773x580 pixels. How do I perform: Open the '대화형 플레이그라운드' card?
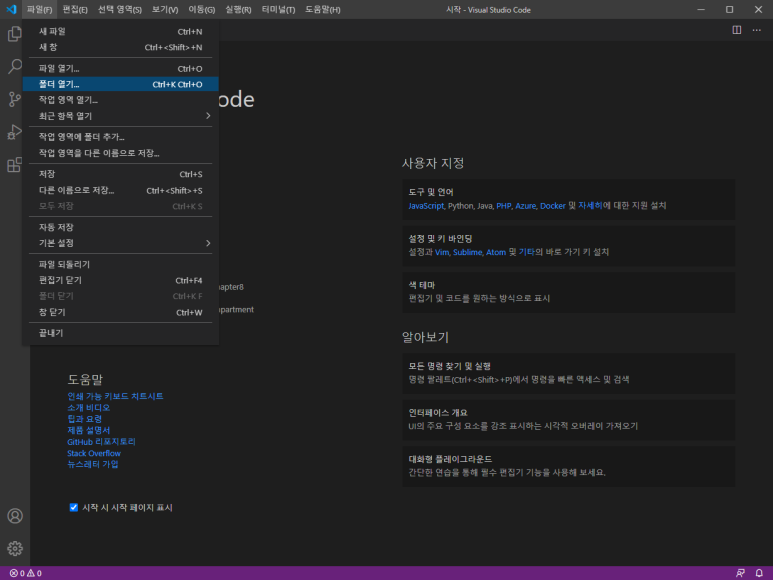click(x=568, y=466)
